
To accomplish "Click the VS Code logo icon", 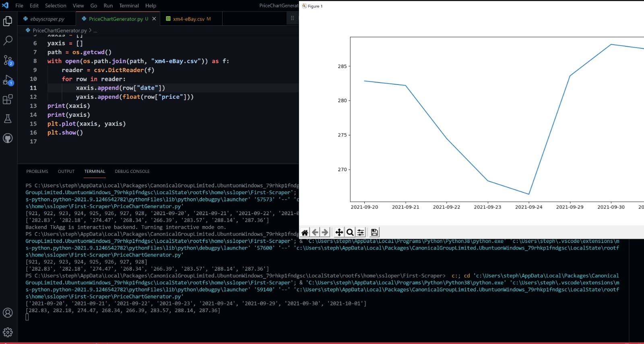I will pyautogui.click(x=5, y=5).
